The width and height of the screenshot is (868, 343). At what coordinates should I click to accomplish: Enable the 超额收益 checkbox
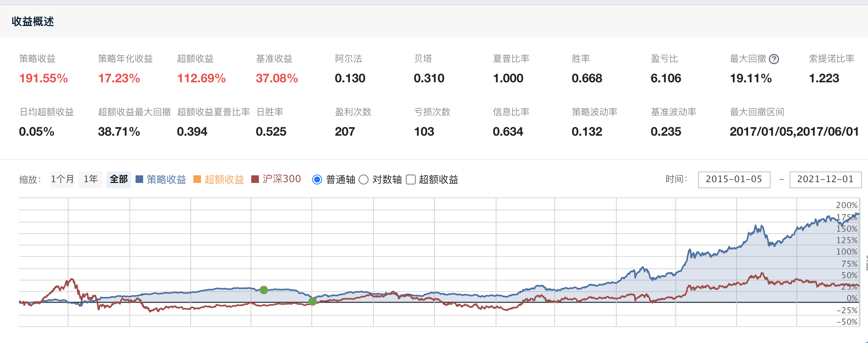(411, 180)
